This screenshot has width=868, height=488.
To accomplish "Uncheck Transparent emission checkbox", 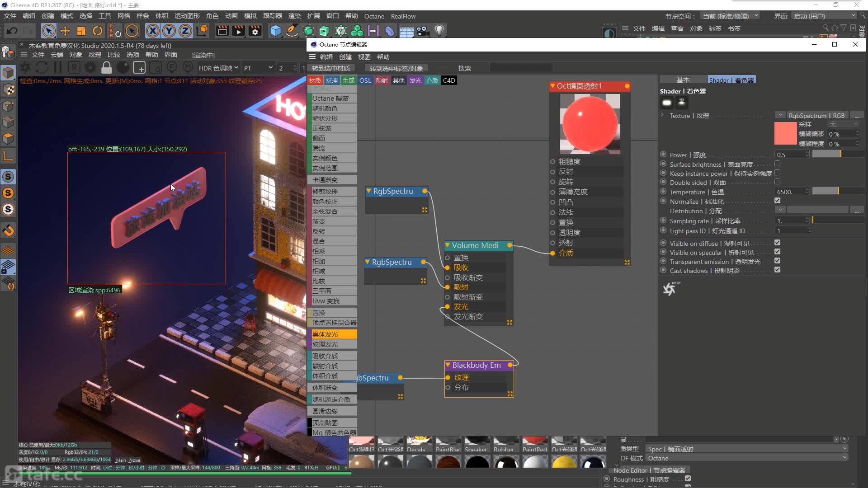I will pos(777,261).
